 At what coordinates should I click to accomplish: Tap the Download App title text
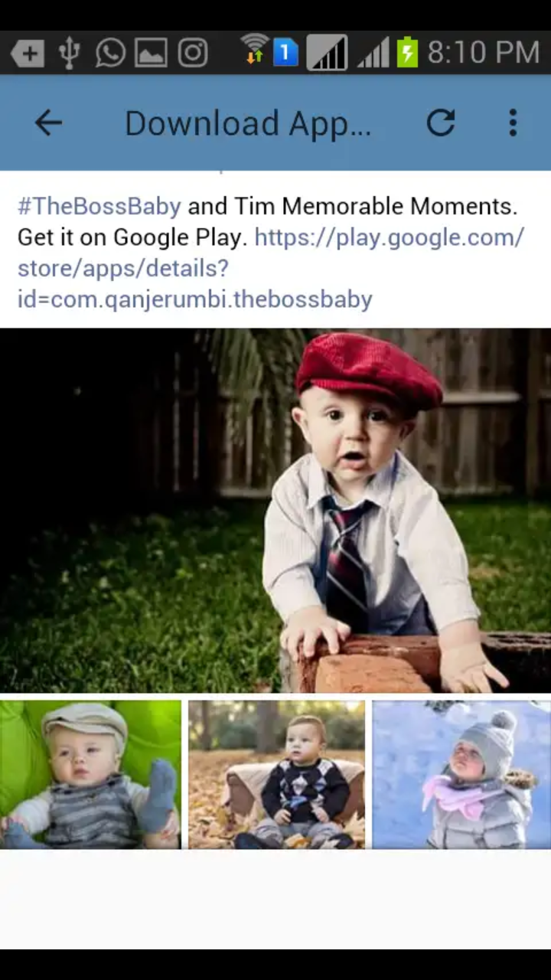248,123
